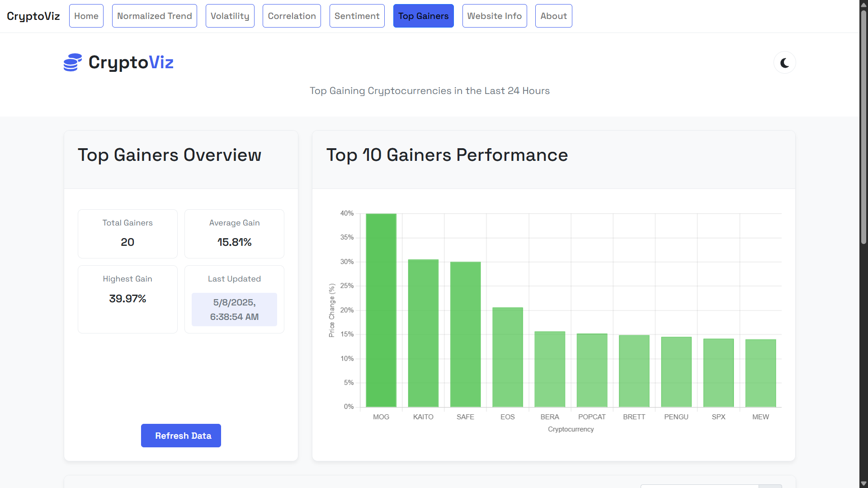Switch to the Normalized Trend page
Screen dimensions: 868x488
click(x=154, y=16)
